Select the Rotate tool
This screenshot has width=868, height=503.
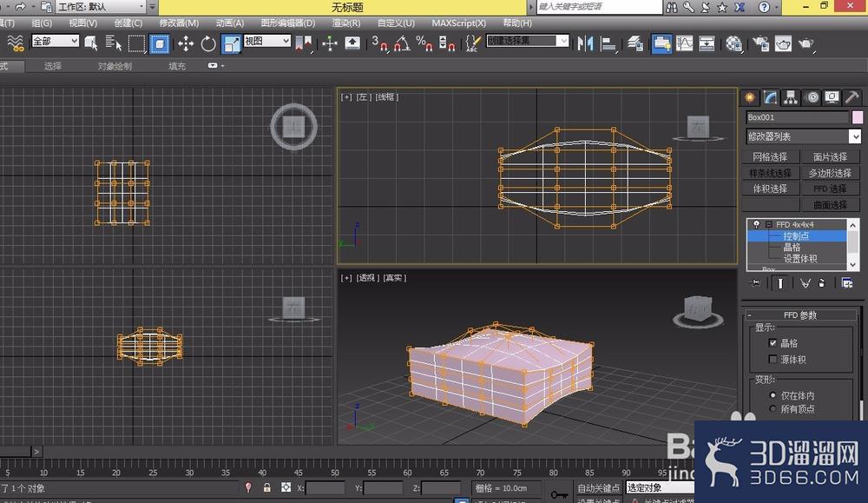(208, 43)
